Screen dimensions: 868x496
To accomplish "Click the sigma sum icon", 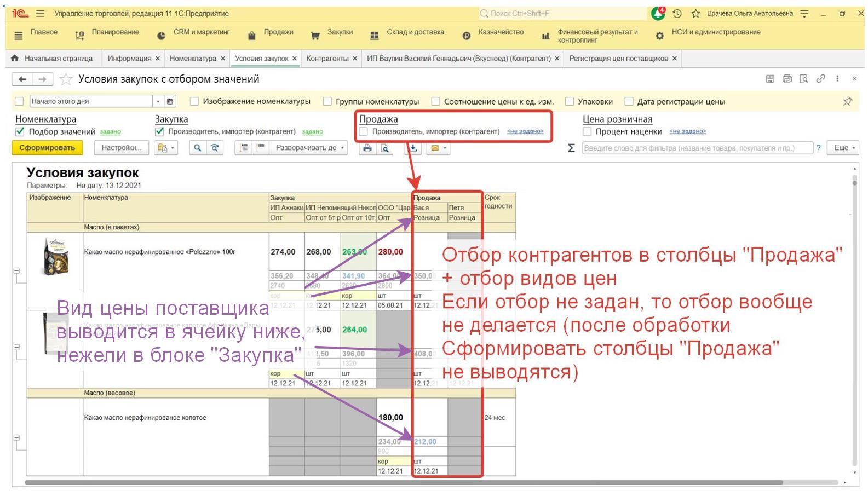I will [x=571, y=148].
